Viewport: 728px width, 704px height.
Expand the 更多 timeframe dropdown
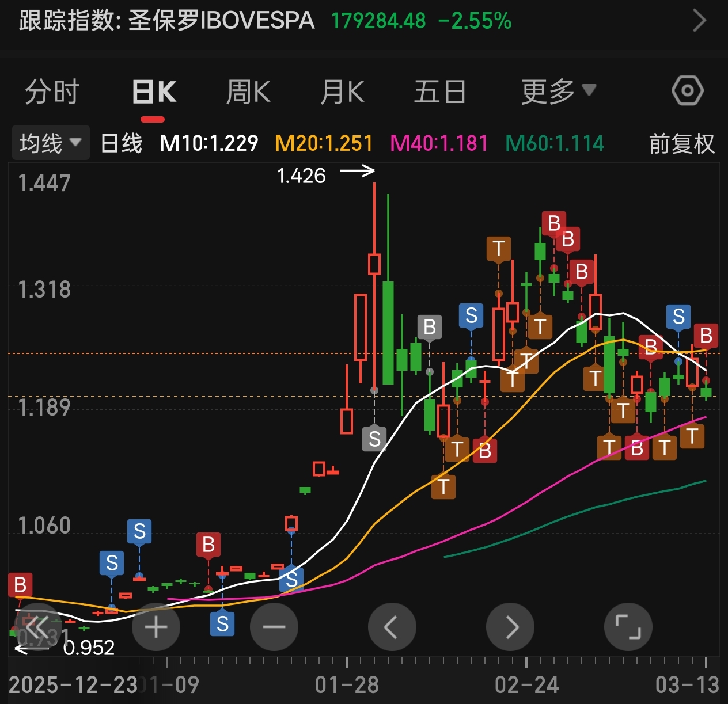(558, 92)
